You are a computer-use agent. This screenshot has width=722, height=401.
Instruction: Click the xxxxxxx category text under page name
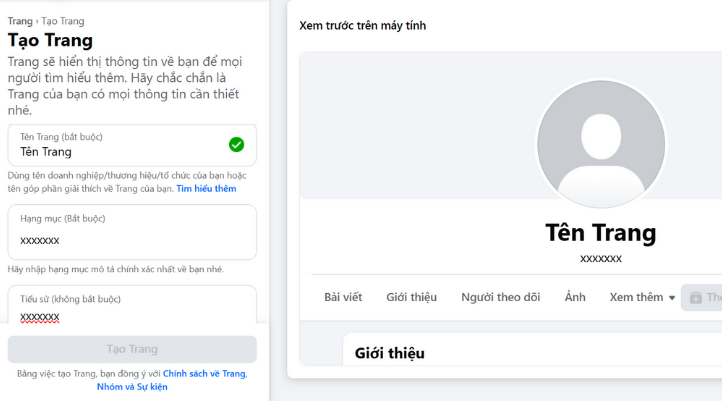(x=601, y=258)
